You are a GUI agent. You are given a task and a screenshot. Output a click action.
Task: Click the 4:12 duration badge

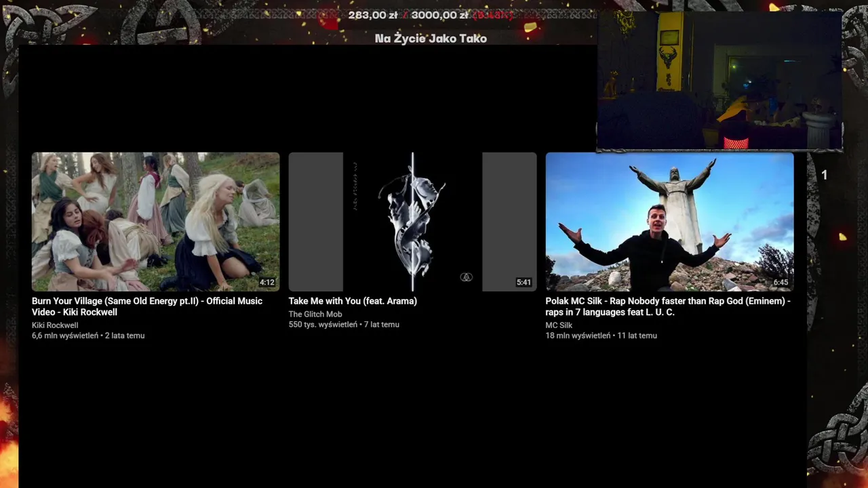pos(267,283)
